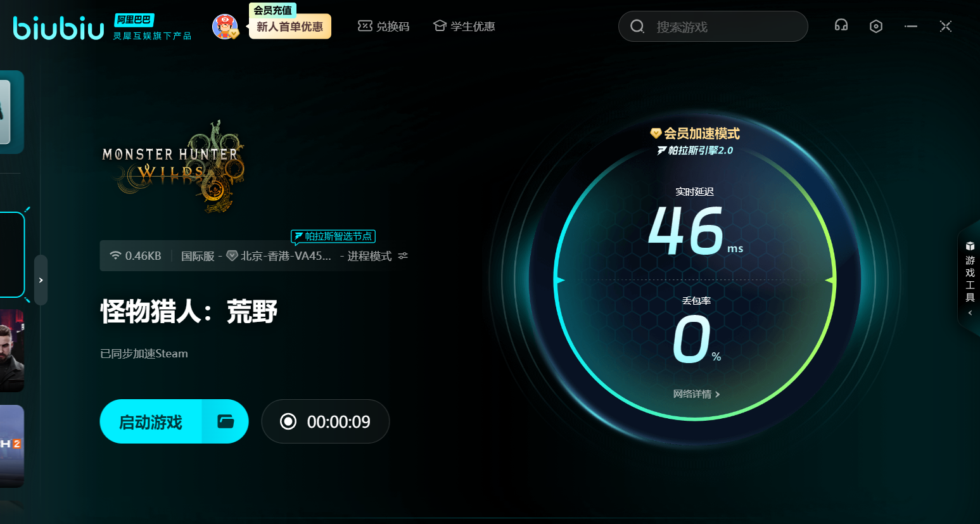
Task: Click the 帕拉斯引擎2.0 engine label
Action: [x=695, y=150]
